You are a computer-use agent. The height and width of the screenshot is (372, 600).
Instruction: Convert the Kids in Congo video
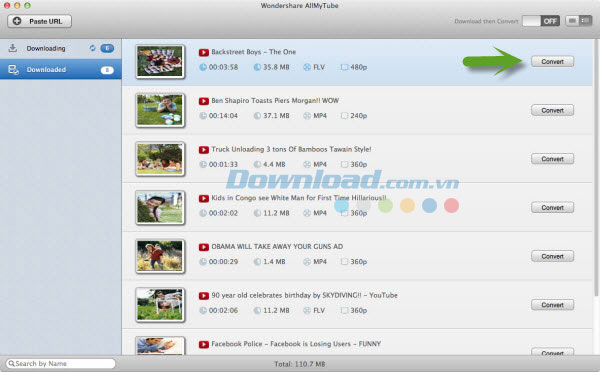pos(552,207)
